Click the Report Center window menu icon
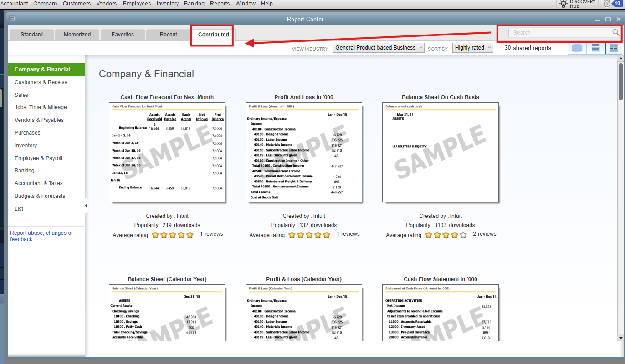This screenshot has height=364, width=625. coord(12,19)
